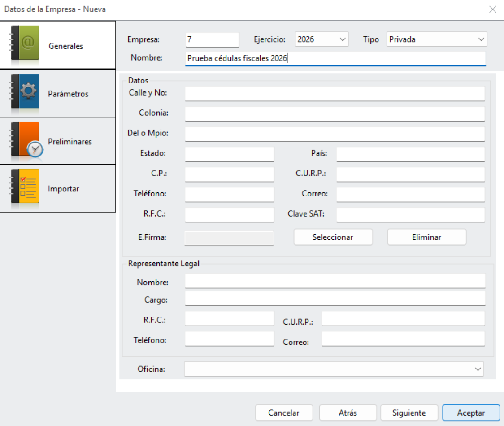Screen dimensions: 504x426
Task: Click the Representante Legal Correo field
Action: pos(403,339)
